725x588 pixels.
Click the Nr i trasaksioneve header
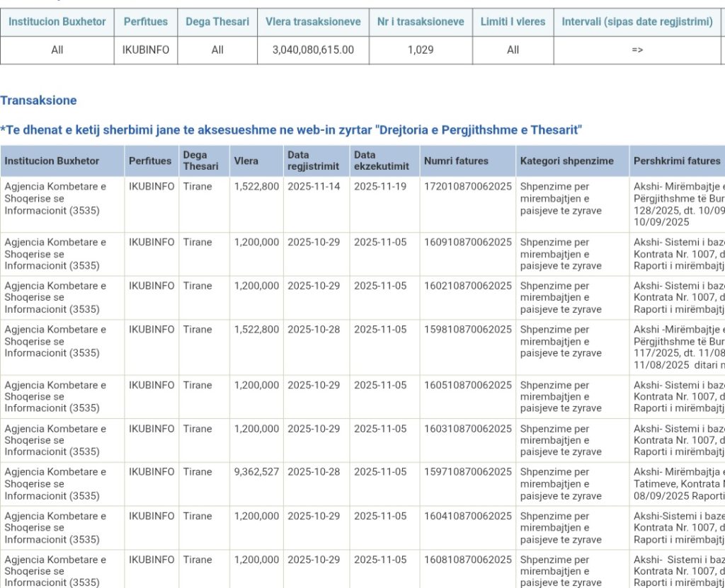coord(421,21)
